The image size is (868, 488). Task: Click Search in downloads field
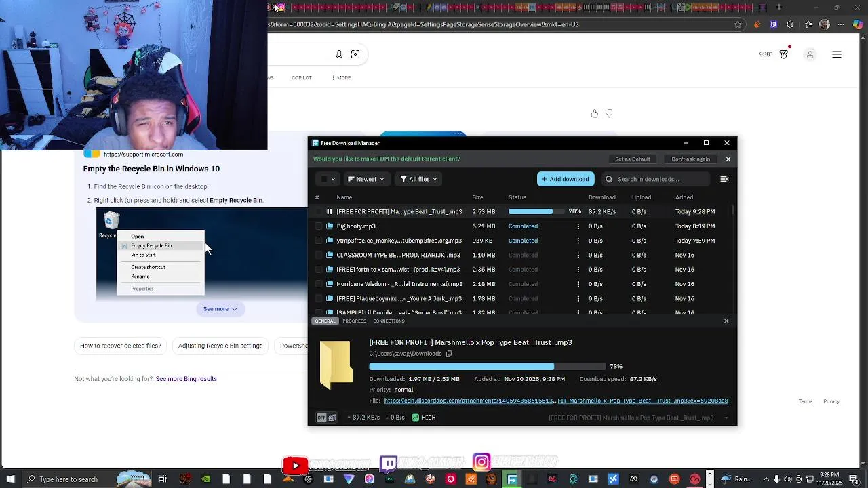[x=654, y=179]
